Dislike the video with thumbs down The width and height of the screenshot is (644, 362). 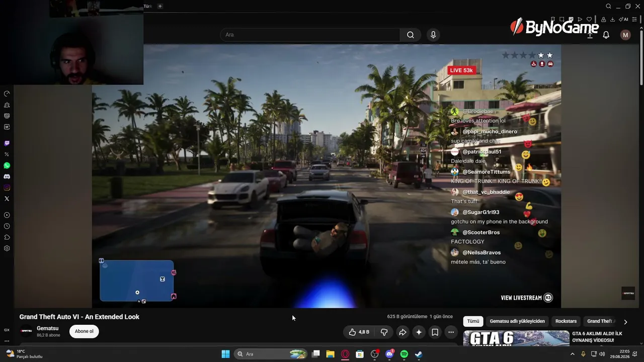[x=384, y=332]
